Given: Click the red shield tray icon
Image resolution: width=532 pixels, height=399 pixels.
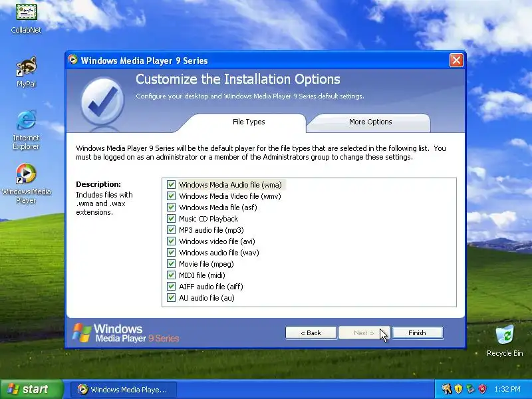Looking at the screenshot, I should (482, 389).
